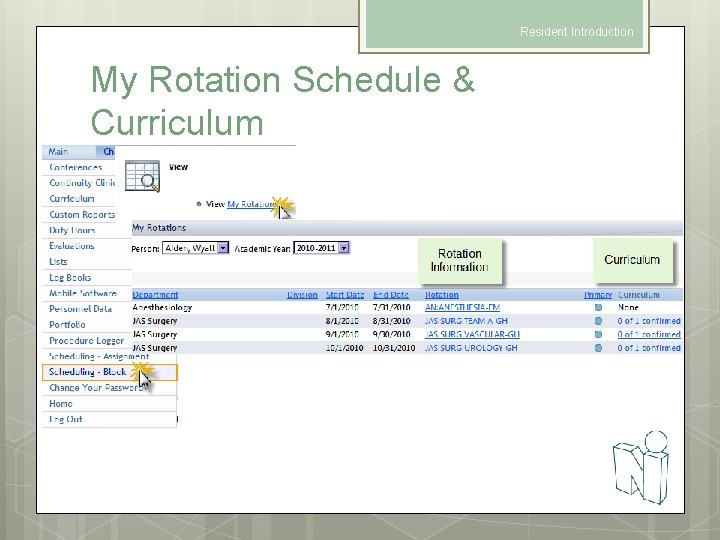This screenshot has height=540, width=720.
Task: Open Custom Reports menu item
Action: tap(82, 214)
